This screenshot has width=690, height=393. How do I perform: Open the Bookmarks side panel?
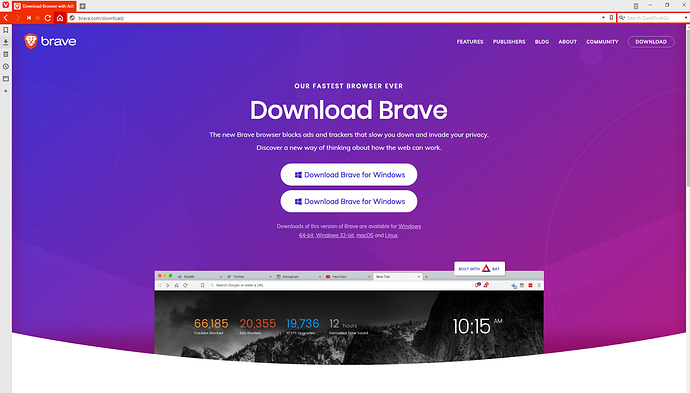tap(6, 30)
